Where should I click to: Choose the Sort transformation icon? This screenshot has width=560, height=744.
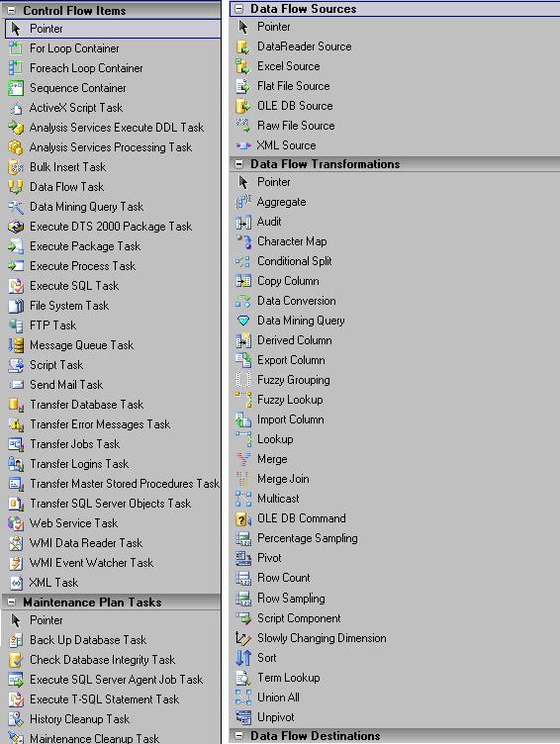243,658
